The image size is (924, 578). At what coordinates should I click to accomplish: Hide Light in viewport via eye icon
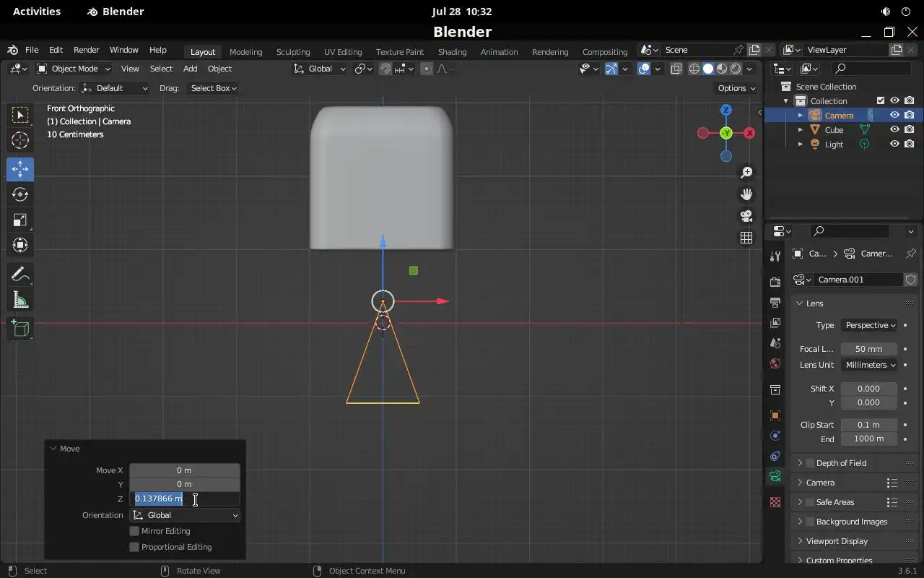pyautogui.click(x=894, y=144)
